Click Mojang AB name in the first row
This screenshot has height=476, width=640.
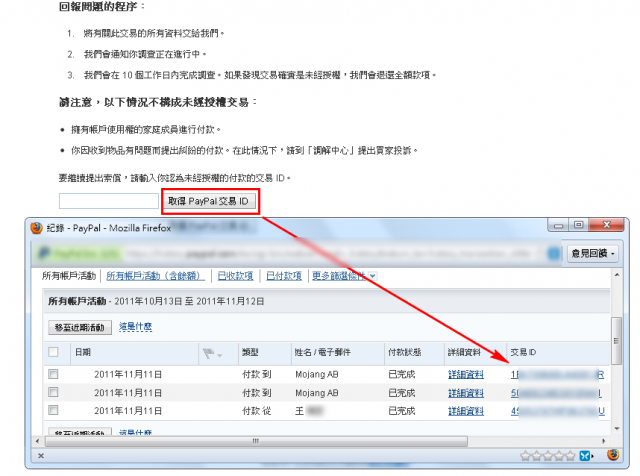[317, 375]
